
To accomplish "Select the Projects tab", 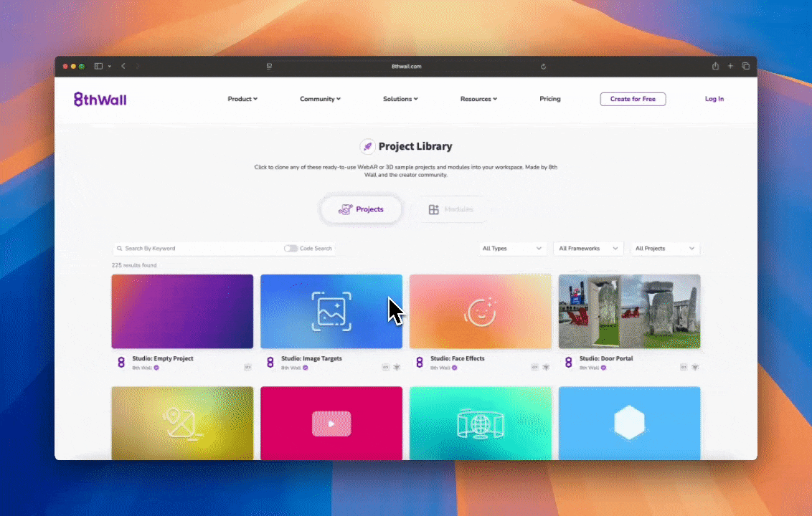I will click(361, 209).
